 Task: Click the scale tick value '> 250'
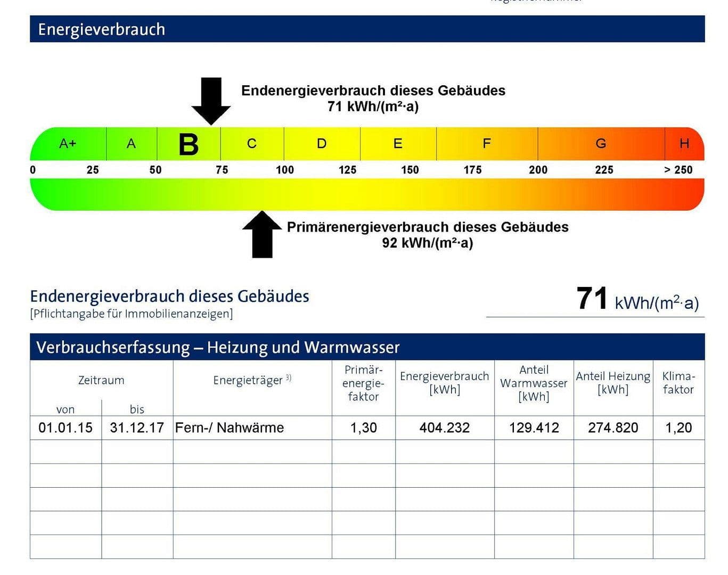point(678,170)
